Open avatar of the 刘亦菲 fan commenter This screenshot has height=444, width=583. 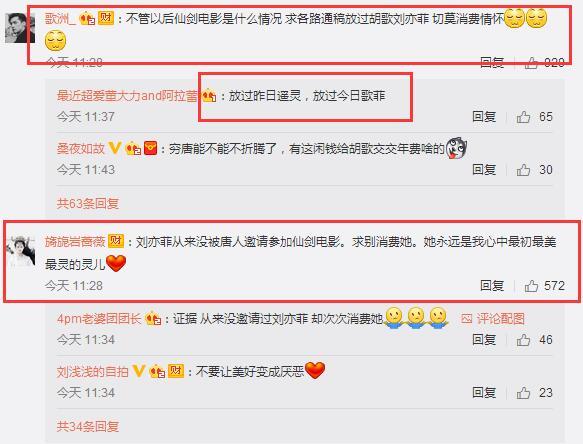tap(20, 252)
